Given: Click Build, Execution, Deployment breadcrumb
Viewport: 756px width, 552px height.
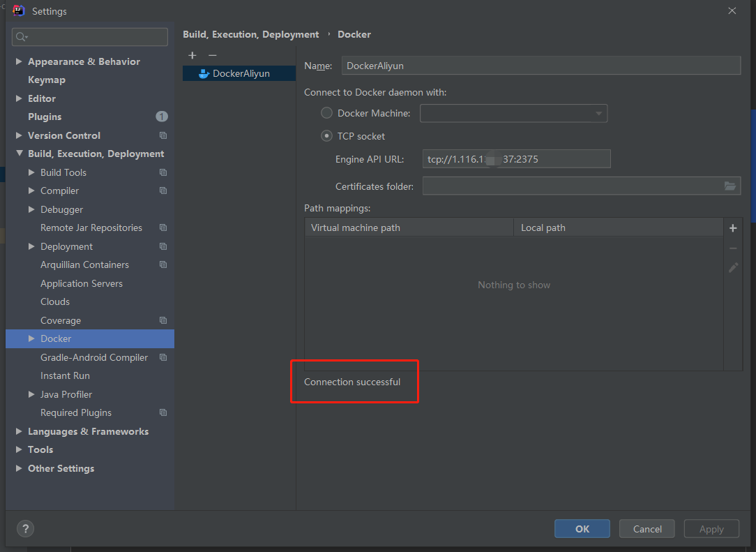Looking at the screenshot, I should [250, 34].
